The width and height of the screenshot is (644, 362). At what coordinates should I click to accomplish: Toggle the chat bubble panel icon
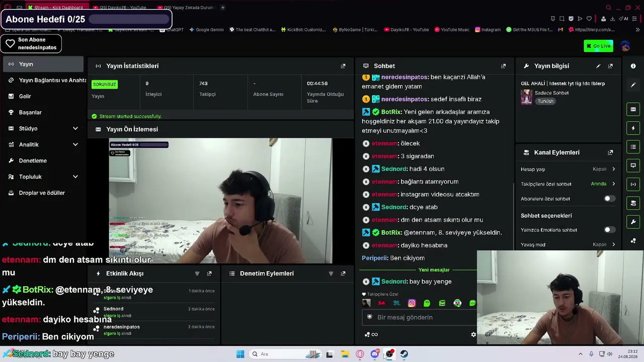[x=633, y=165]
